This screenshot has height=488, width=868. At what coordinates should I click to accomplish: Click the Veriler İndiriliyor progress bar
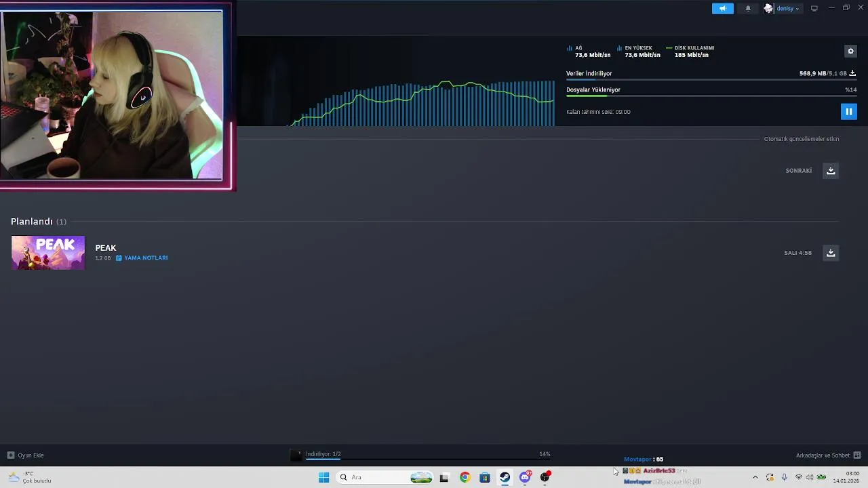711,80
